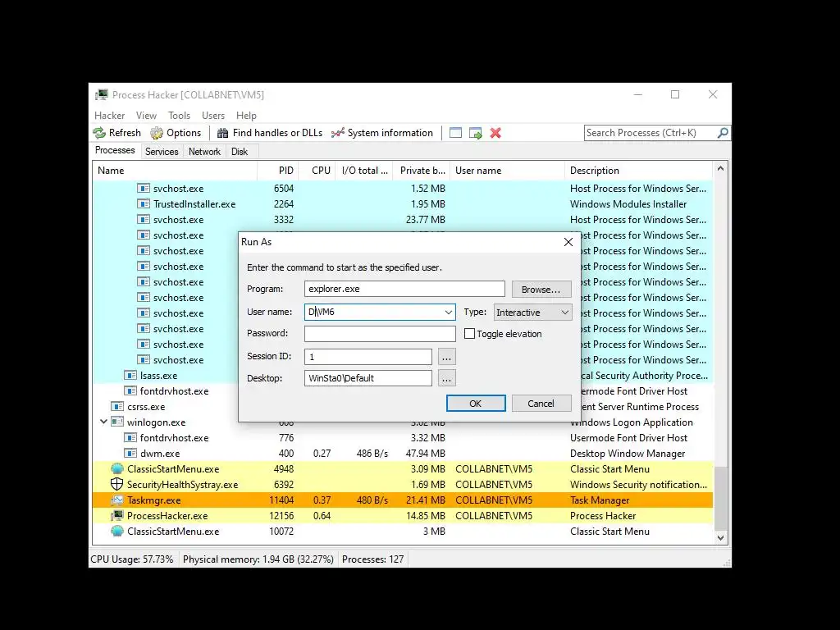Click ClassicStartMenu.exe icon with PID 4948
This screenshot has width=840, height=630.
116,468
